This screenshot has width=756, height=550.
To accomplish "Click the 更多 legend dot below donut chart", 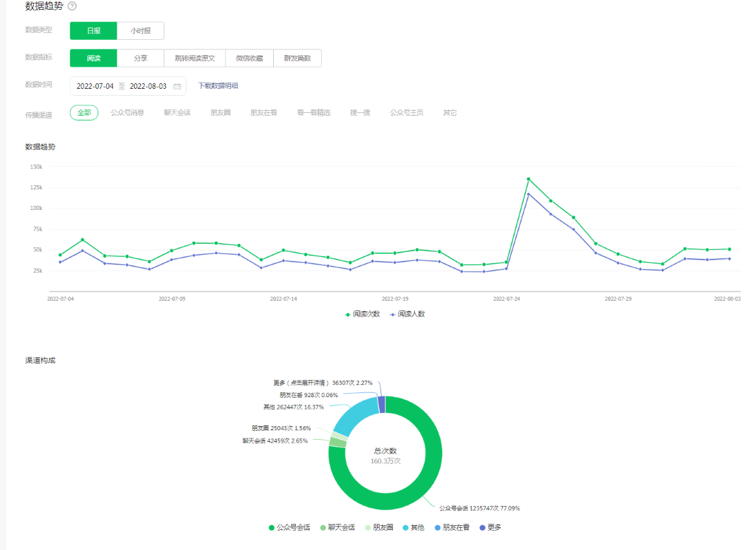I will (482, 528).
